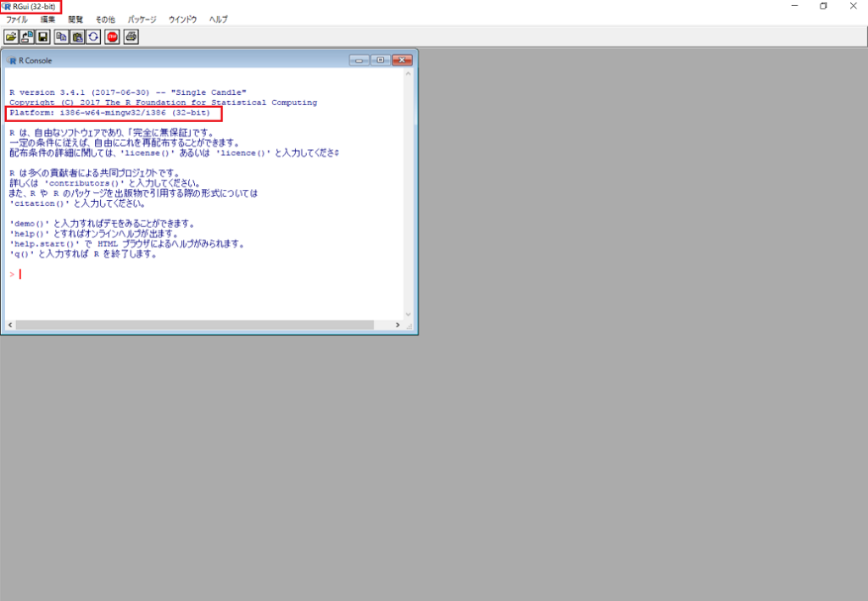Open the 閲覧 menu
Screen dimensions: 868x601
76,19
